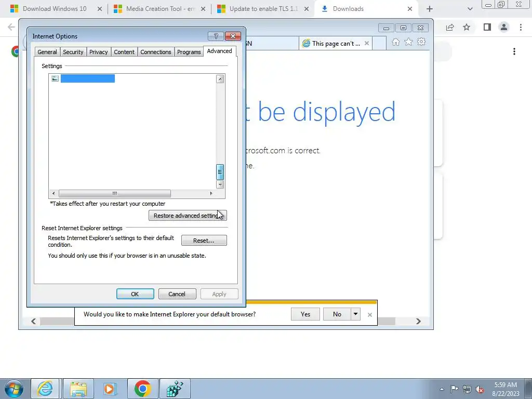Open the Downloads page three-dot menu
Screen dimensions: 532x399
pyautogui.click(x=514, y=51)
